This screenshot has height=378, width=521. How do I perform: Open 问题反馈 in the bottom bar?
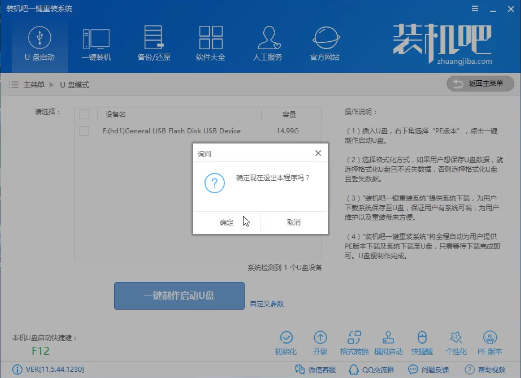tap(428, 369)
